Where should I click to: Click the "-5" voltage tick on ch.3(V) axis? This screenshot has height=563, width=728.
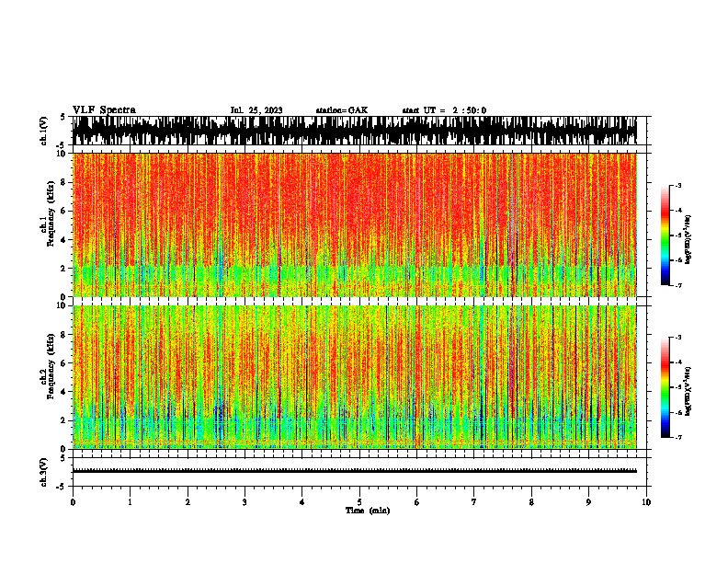61,487
